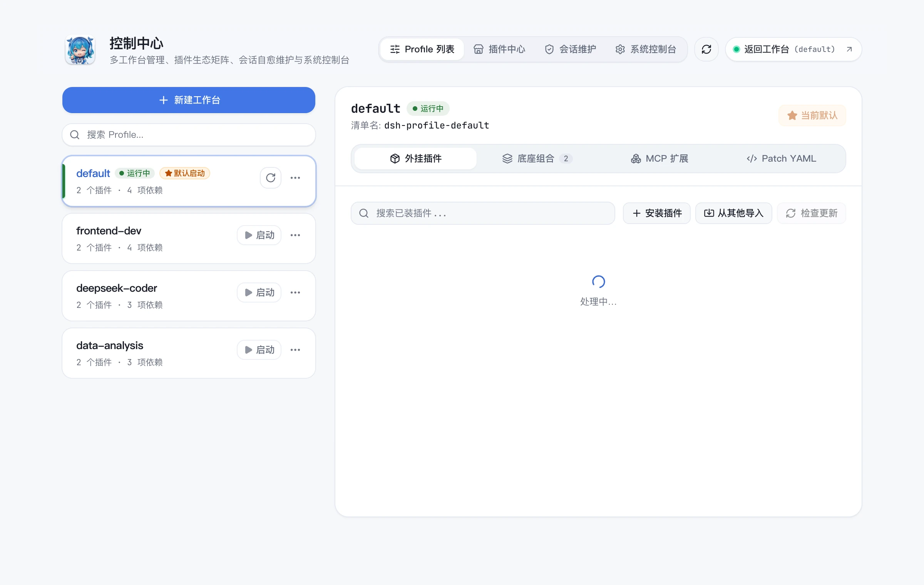This screenshot has width=924, height=585.
Task: Click 从其他导入 button
Action: [734, 213]
